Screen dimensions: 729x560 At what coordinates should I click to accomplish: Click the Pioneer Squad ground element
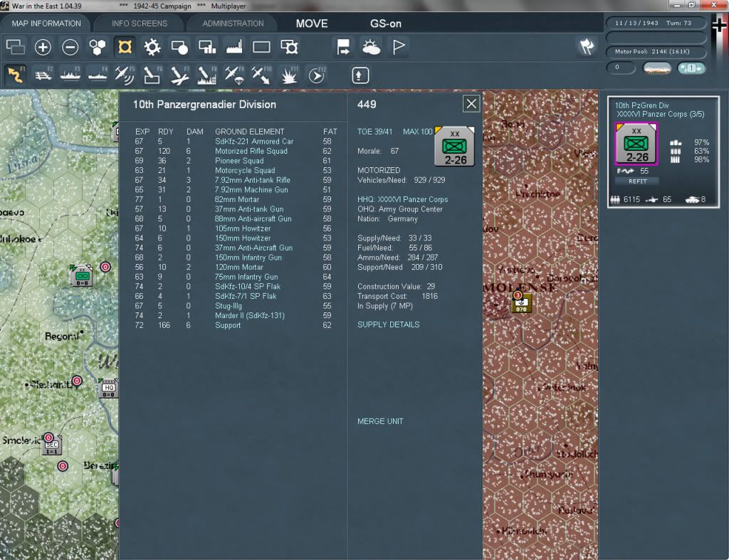click(239, 161)
